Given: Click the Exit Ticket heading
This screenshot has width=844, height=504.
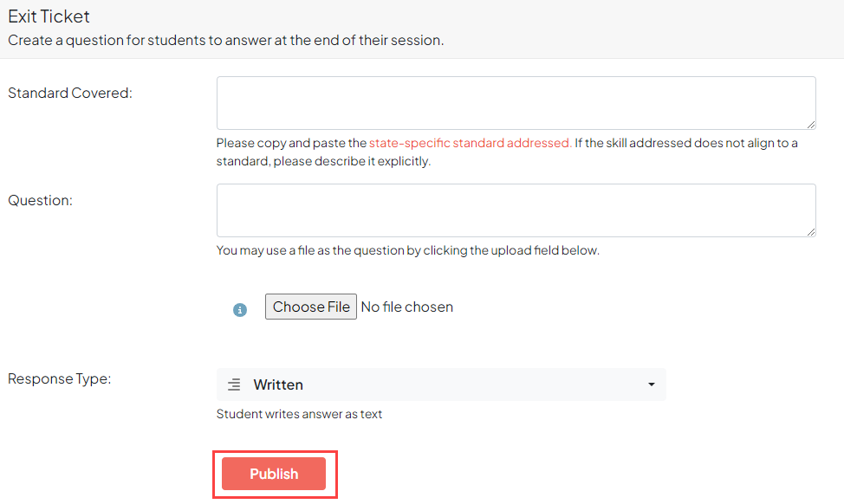Looking at the screenshot, I should pyautogui.click(x=49, y=16).
